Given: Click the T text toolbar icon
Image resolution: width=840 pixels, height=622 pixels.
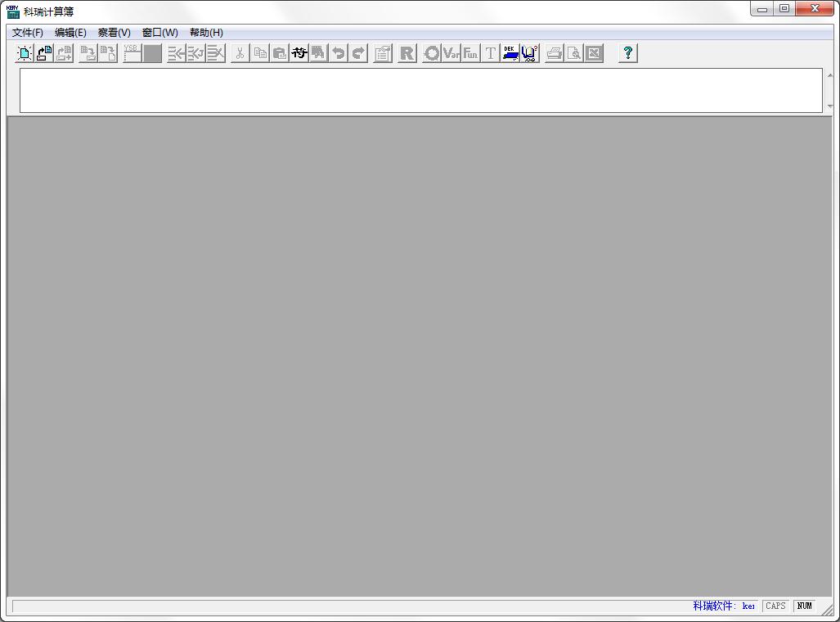Looking at the screenshot, I should coord(491,53).
